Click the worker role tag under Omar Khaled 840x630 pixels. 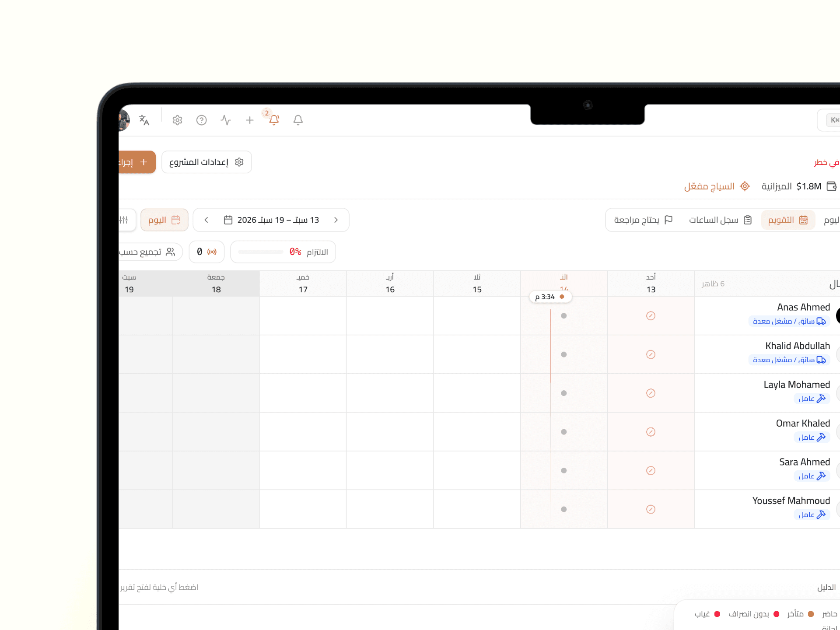click(x=812, y=437)
